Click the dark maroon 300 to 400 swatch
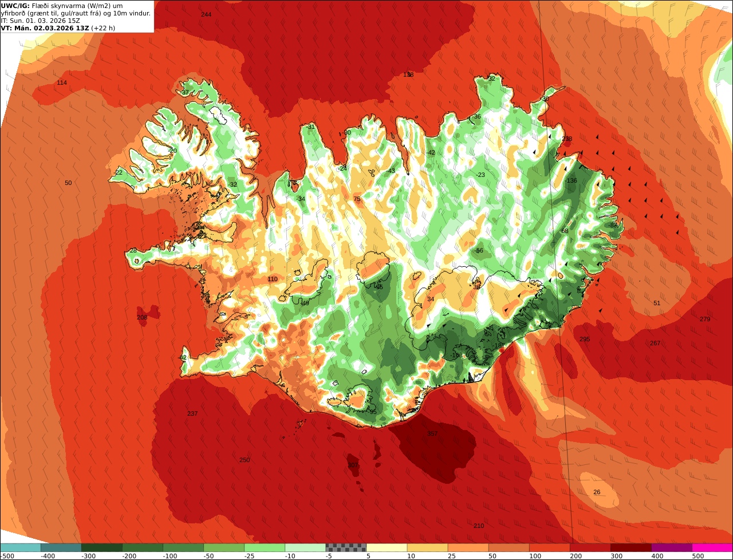This screenshot has width=733, height=560. (x=631, y=547)
